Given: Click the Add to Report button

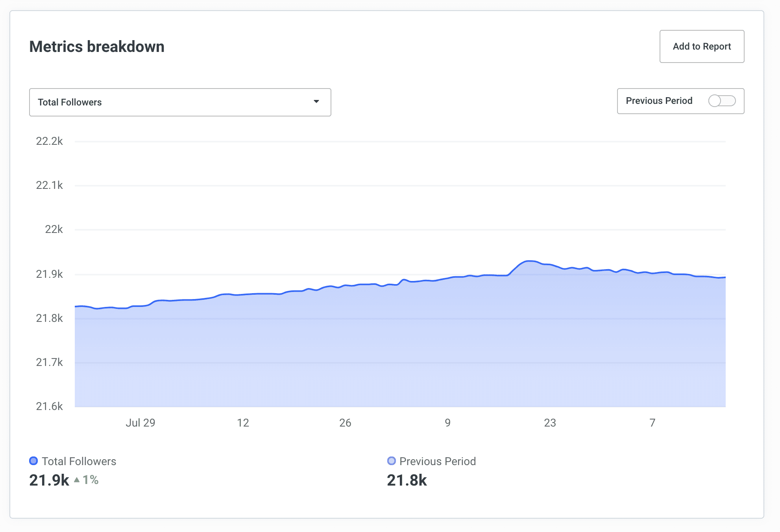Looking at the screenshot, I should (701, 46).
